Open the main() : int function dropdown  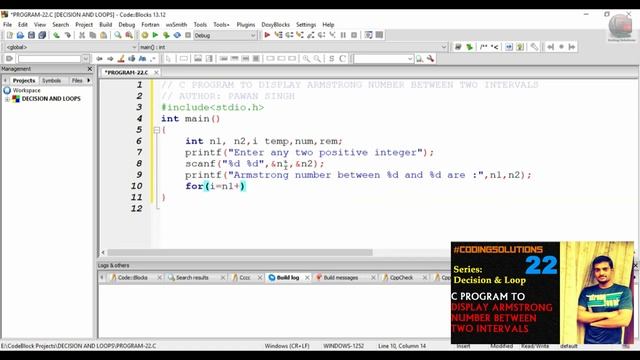(444, 47)
